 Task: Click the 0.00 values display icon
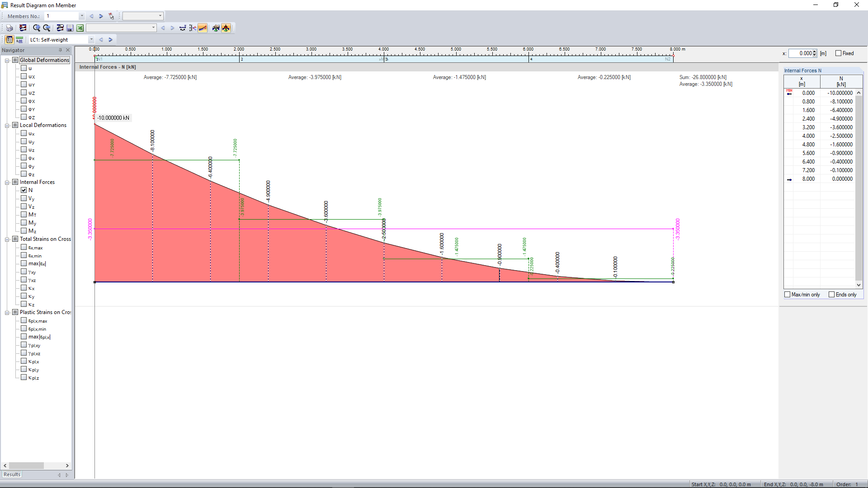19,40
